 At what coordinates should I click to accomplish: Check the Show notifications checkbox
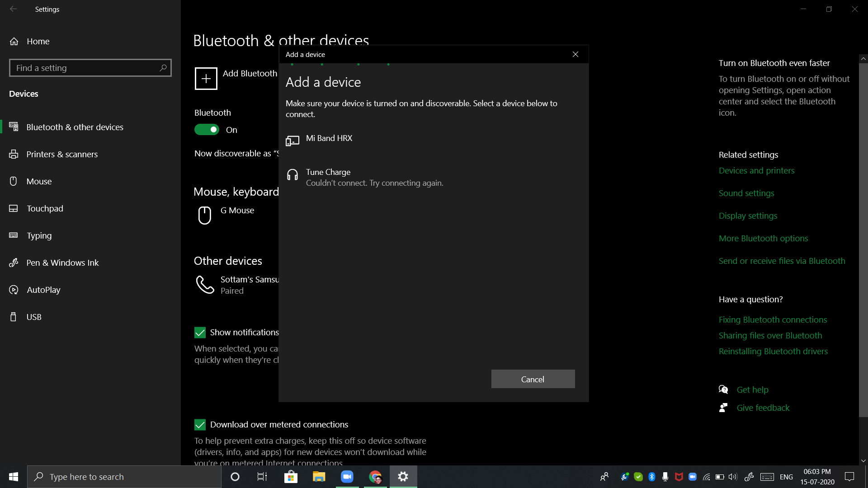pyautogui.click(x=200, y=333)
